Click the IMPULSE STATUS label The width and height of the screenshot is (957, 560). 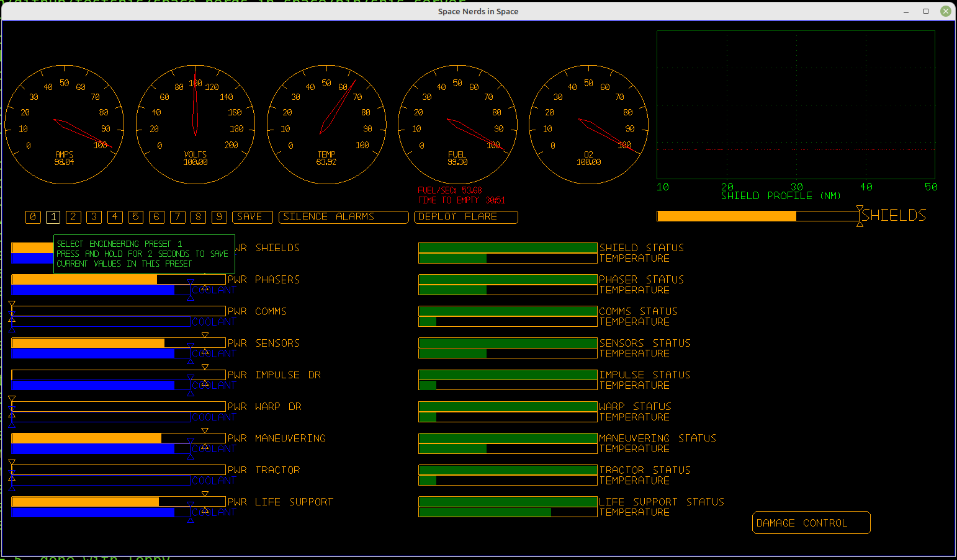645,375
